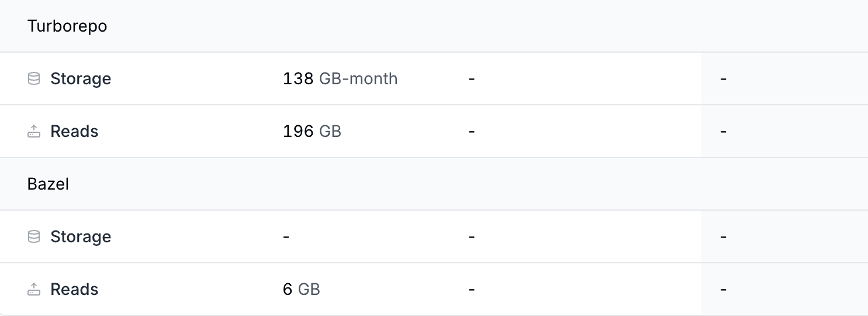Select the 138 GB-month storage value
The image size is (868, 316).
click(x=340, y=78)
